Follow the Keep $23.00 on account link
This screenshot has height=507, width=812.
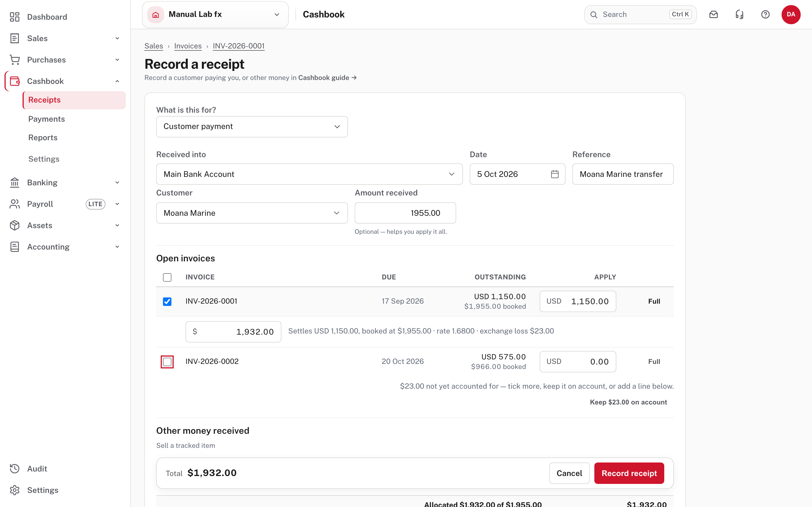(628, 402)
